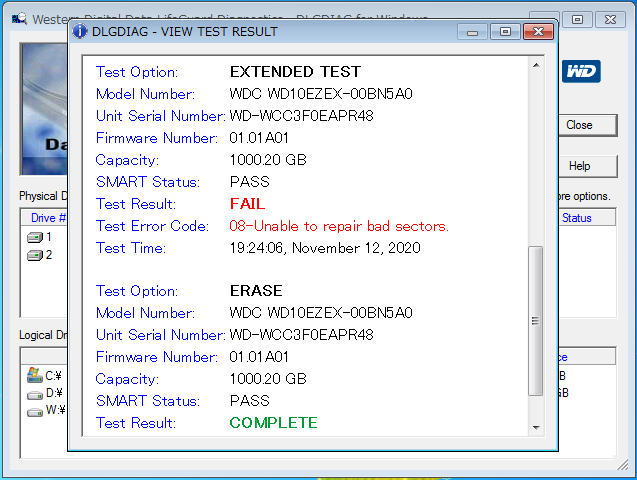Select the C:¥ logical drive
The height and width of the screenshot is (480, 637).
(x=44, y=375)
